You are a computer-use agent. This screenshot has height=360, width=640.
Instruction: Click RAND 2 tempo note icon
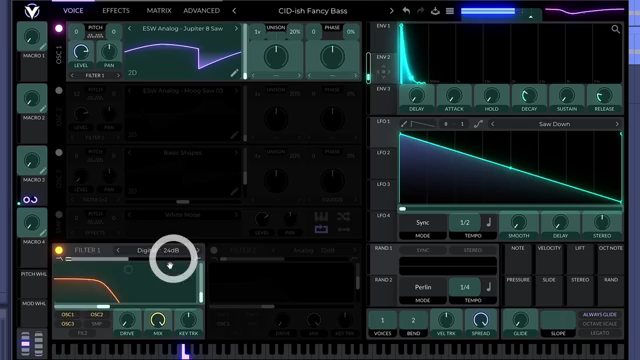click(x=489, y=287)
